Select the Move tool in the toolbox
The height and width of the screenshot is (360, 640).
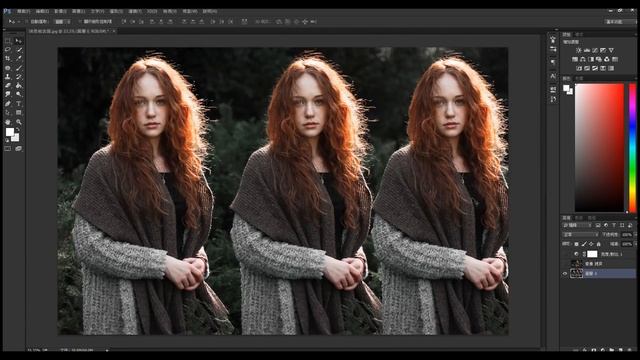[19, 41]
